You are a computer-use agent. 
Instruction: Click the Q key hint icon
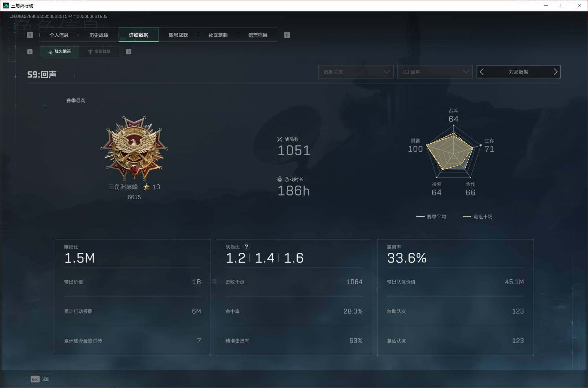point(30,35)
